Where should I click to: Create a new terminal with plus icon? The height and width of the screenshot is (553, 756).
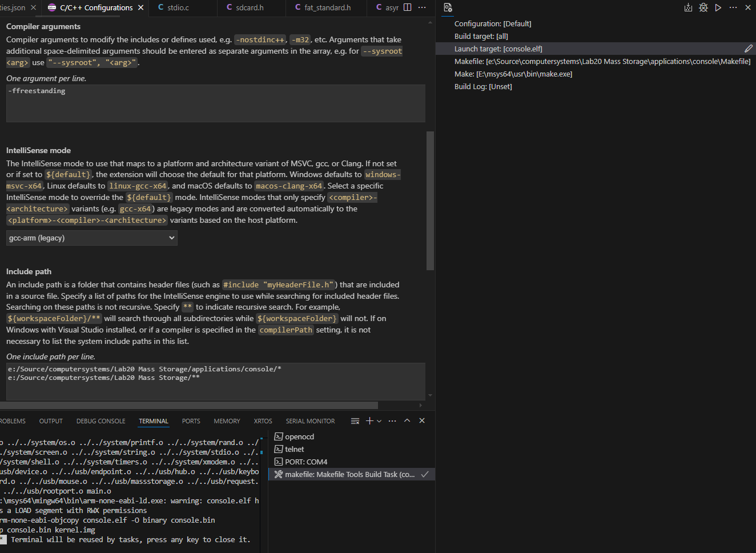coord(369,421)
